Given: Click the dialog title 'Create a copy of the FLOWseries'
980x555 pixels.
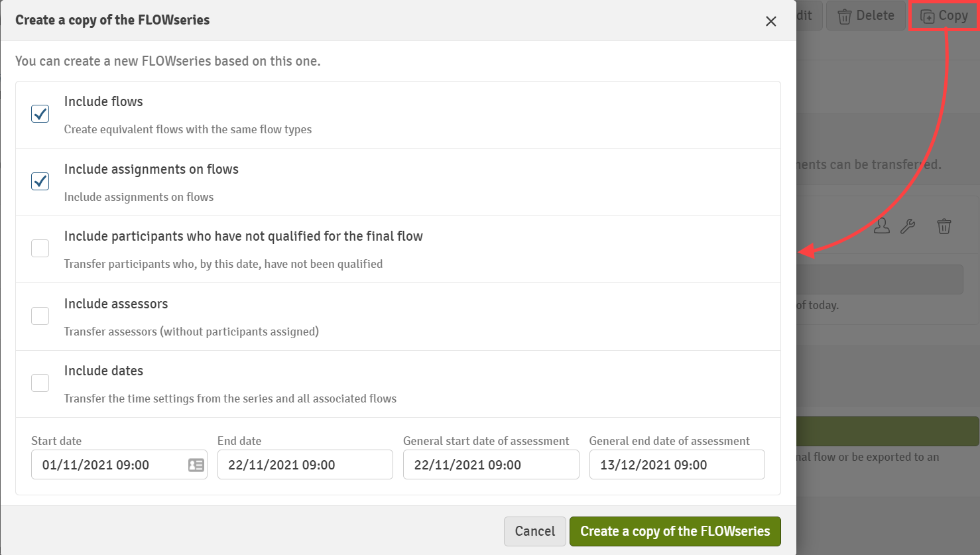Looking at the screenshot, I should coord(113,20).
